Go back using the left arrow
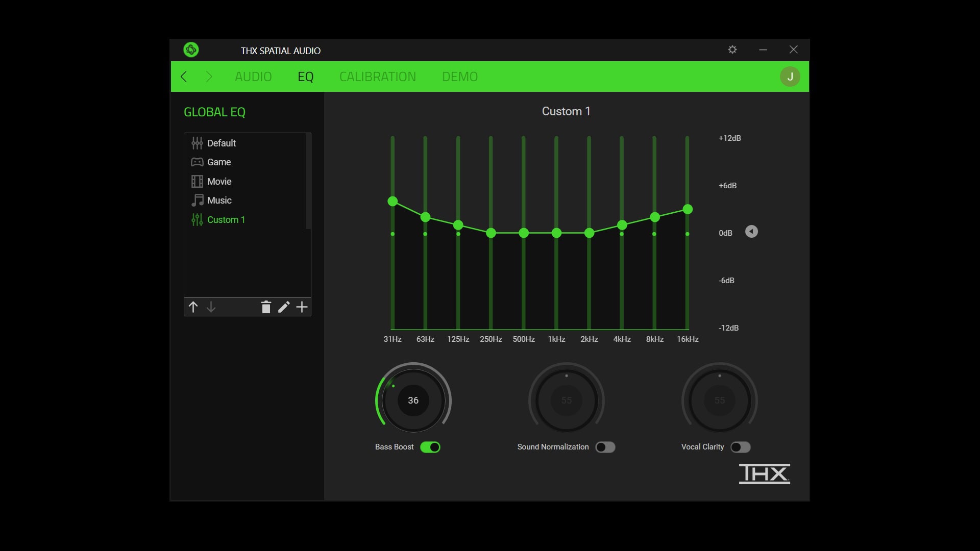This screenshot has width=980, height=551. coord(184,77)
